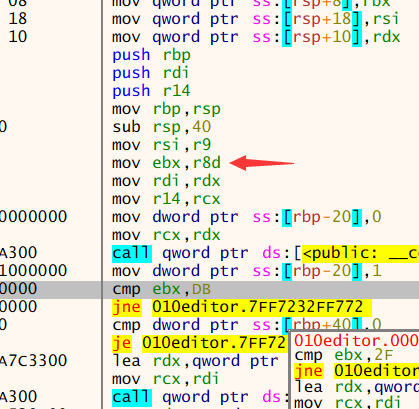Select the 'mov qword ptr ss:[rsp+18],rsi' line
Image resolution: width=419 pixels, height=409 pixels.
(255, 19)
